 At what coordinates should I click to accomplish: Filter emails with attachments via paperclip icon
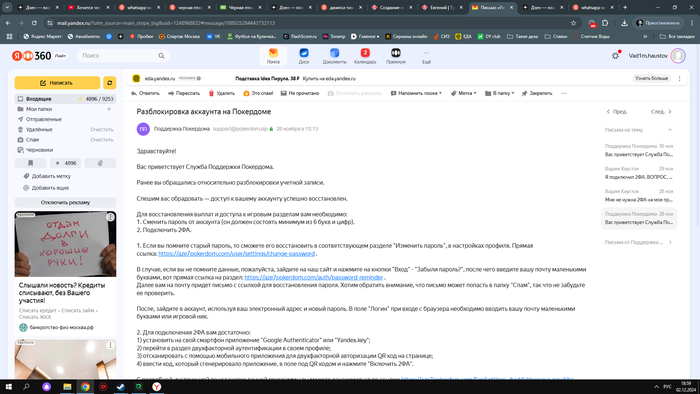click(100, 163)
